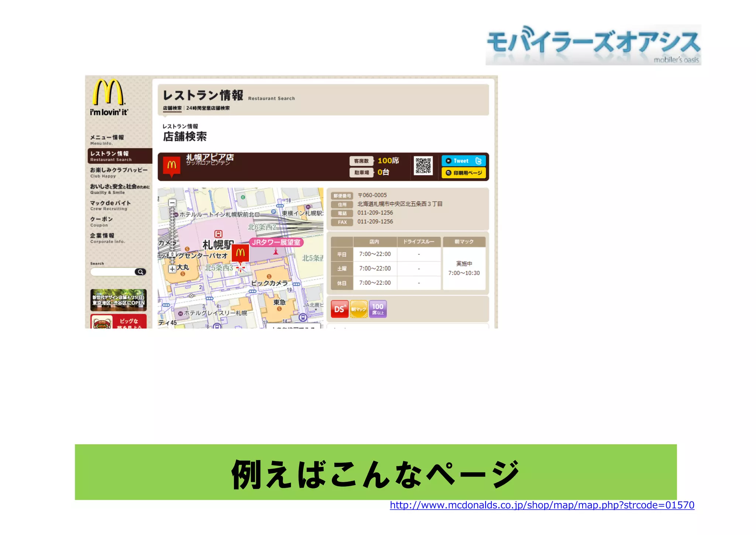Click the Tweet button
The image size is (756, 535).
(463, 161)
